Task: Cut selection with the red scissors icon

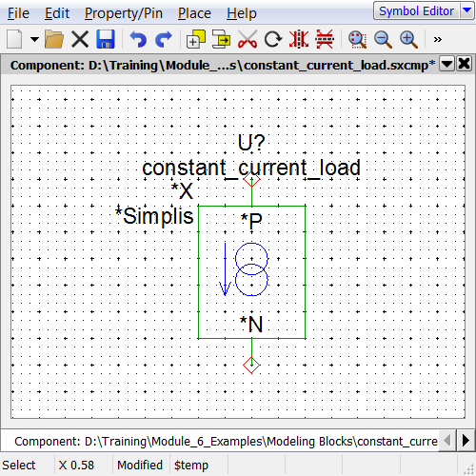Action: coord(248,39)
